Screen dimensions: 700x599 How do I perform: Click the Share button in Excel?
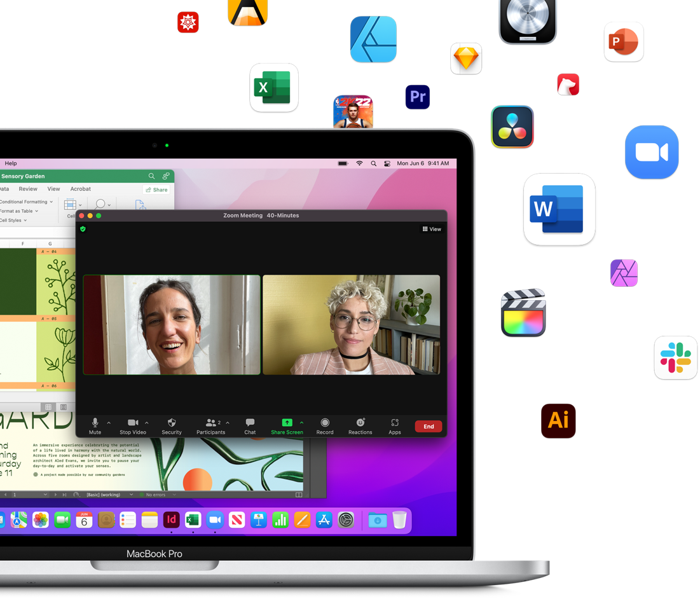coord(156,189)
